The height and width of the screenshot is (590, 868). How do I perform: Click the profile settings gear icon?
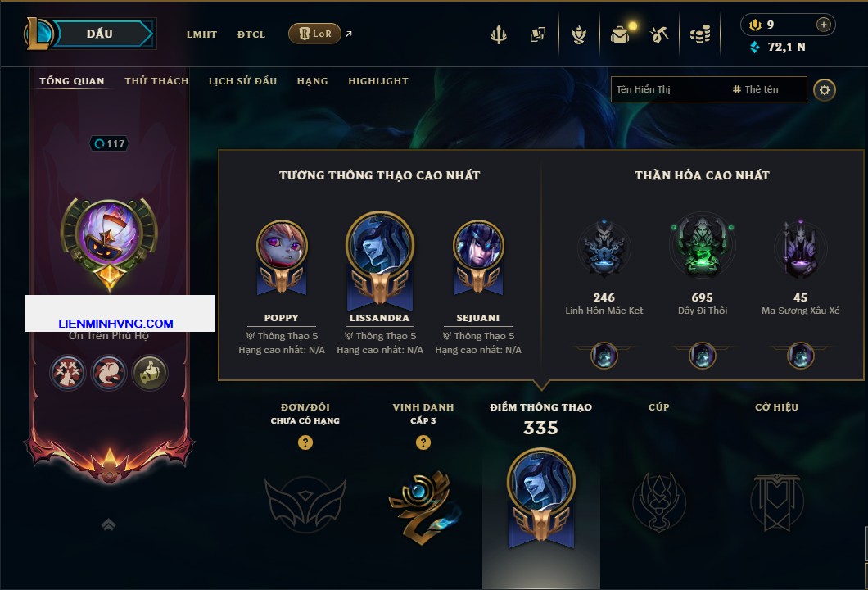click(825, 90)
